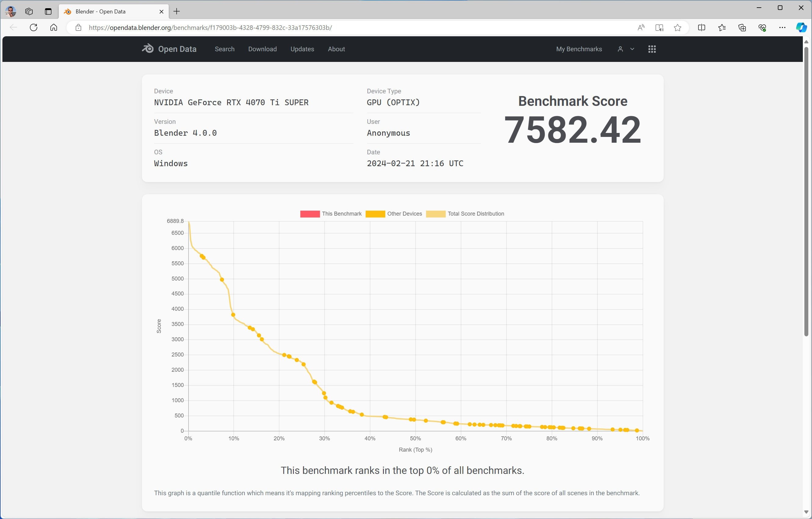This screenshot has height=519, width=812.
Task: Click the This Benchmark legend color swatch
Action: pyautogui.click(x=309, y=213)
